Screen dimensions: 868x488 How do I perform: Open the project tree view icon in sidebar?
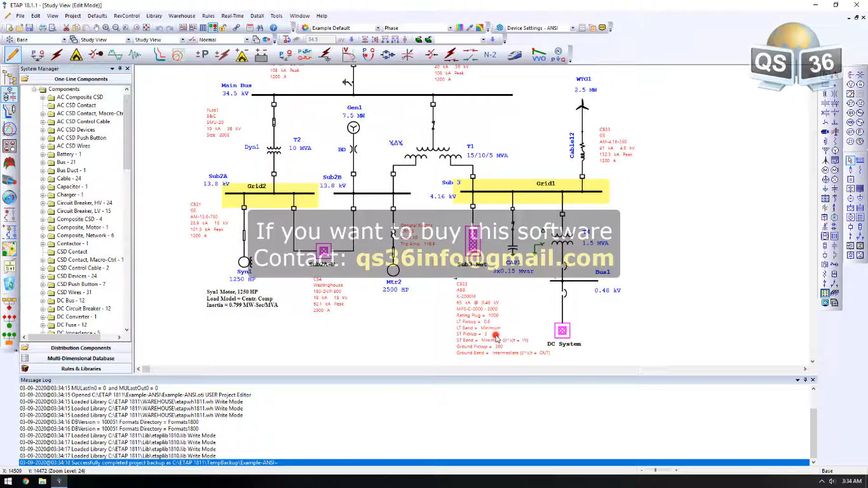pyautogui.click(x=10, y=78)
